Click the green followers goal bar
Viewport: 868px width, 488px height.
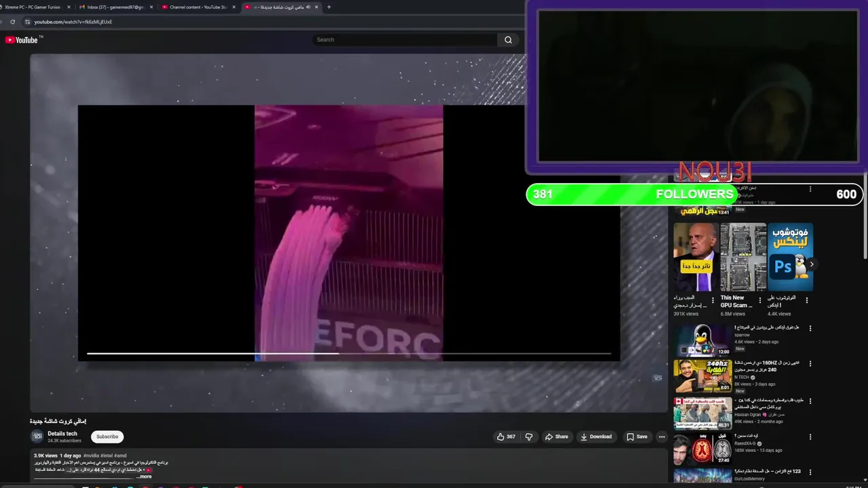[694, 195]
